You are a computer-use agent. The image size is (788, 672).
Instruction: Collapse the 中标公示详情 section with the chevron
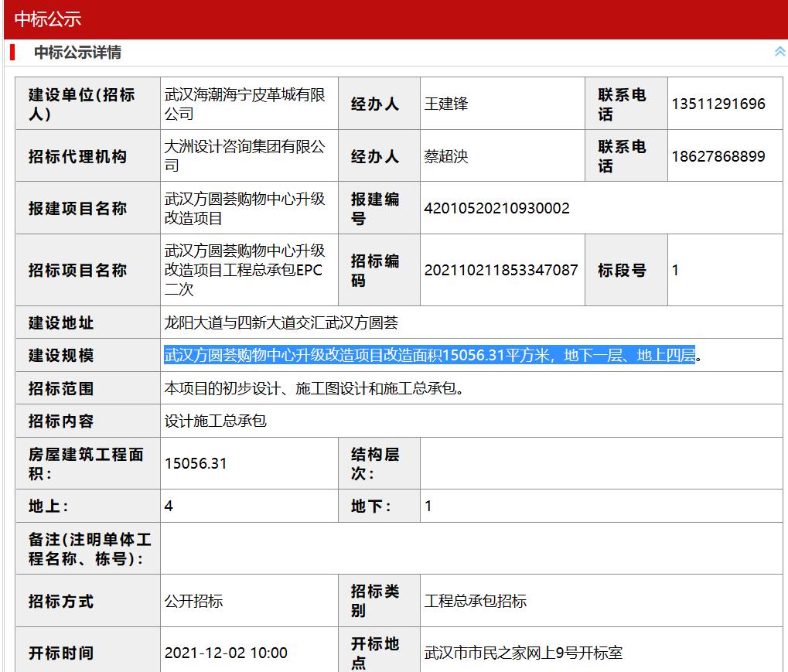(x=779, y=52)
